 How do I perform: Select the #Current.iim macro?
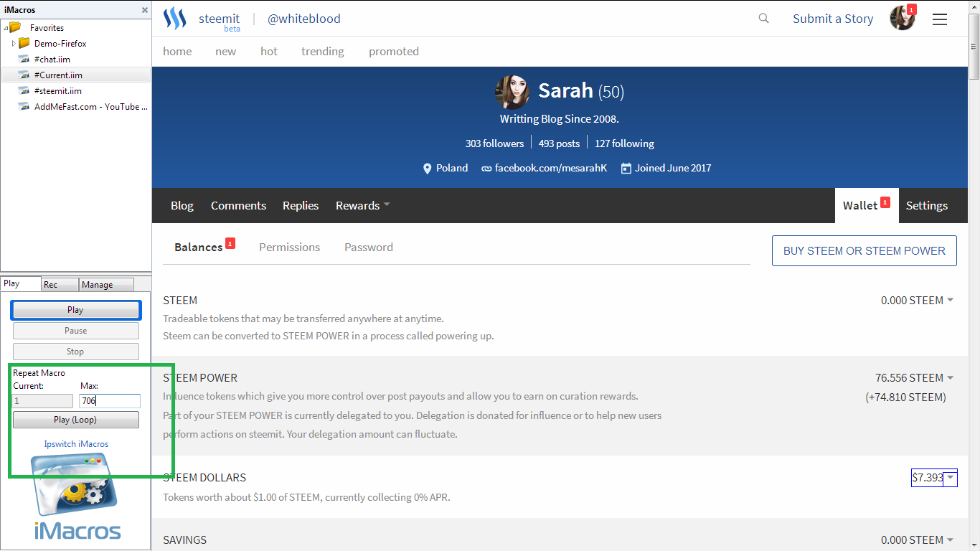(x=76, y=75)
